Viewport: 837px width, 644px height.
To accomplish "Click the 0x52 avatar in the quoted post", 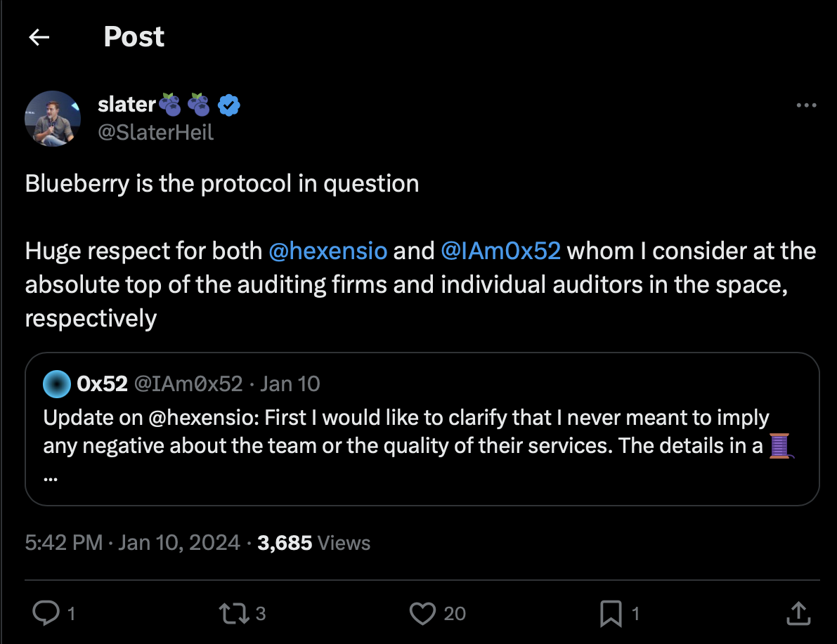I will pyautogui.click(x=56, y=383).
